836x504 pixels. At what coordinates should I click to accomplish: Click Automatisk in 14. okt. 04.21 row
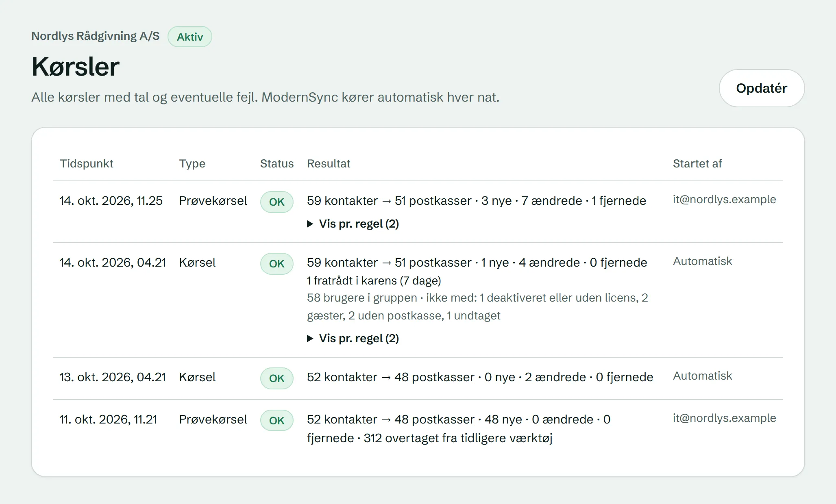tap(702, 261)
